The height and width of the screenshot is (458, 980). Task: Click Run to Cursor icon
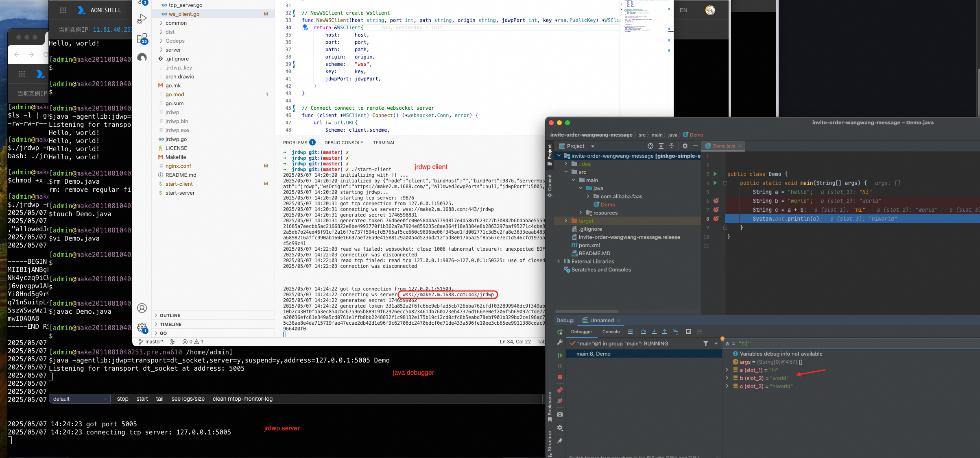point(675,332)
